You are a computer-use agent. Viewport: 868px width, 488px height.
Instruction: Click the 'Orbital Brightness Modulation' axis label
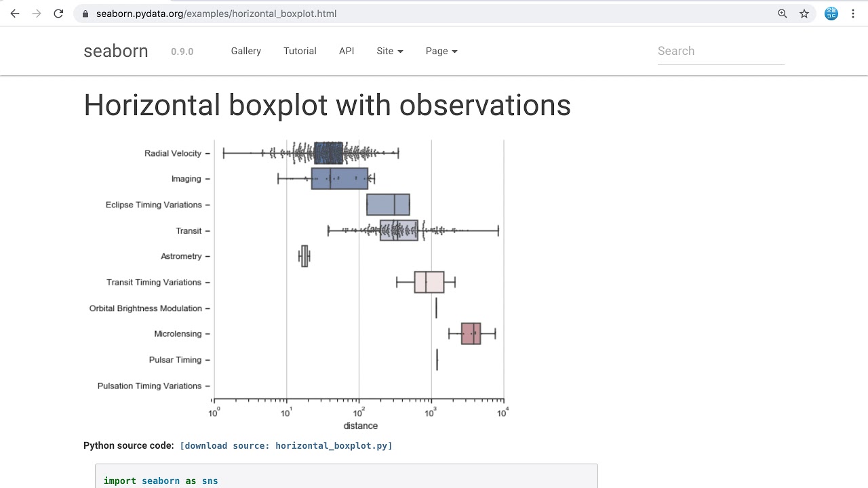pos(146,308)
